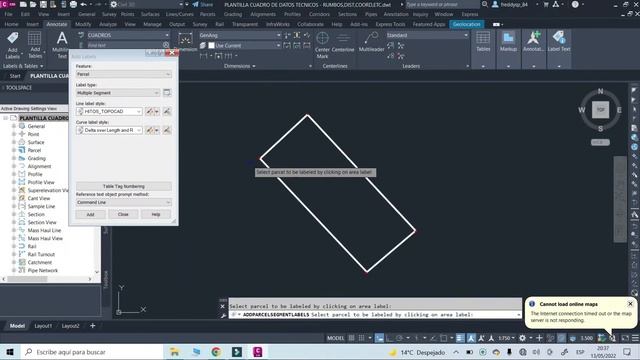Toggle snap mode in status bar
640x360 pixels.
pos(362,338)
